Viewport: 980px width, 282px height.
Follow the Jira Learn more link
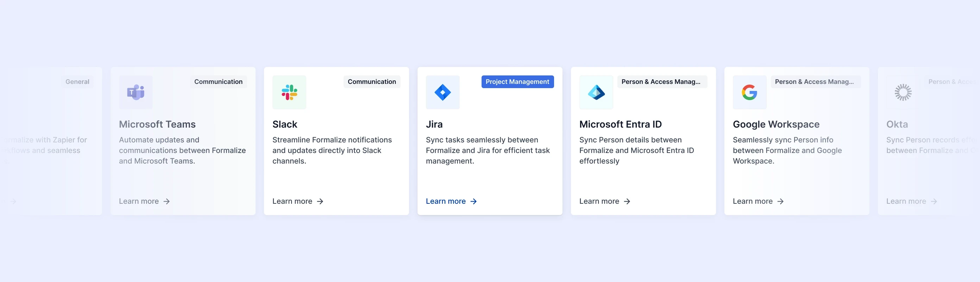[451, 201]
